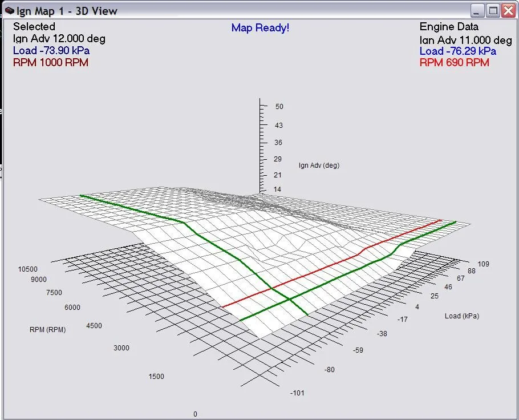
Task: Click the Ign Map window title bar icon
Action: [9, 10]
